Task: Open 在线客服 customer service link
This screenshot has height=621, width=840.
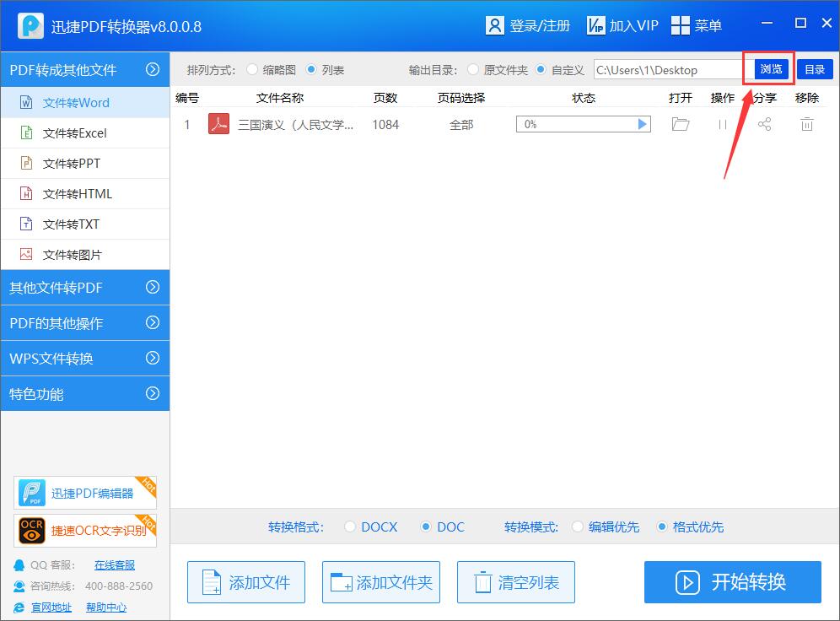Action: click(114, 564)
